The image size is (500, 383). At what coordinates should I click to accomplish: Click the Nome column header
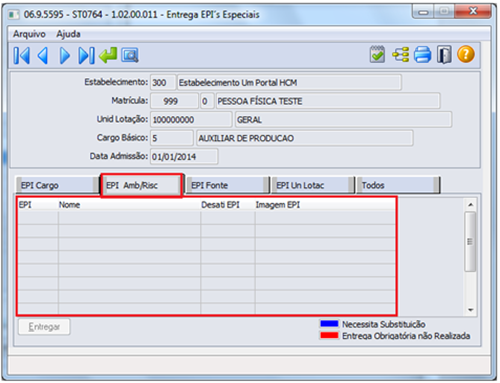click(x=129, y=205)
